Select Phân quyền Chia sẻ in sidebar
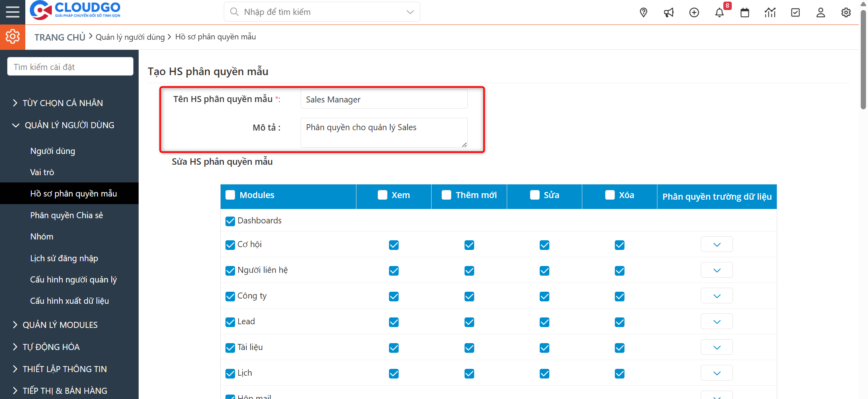Image resolution: width=868 pixels, height=399 pixels. coord(67,215)
